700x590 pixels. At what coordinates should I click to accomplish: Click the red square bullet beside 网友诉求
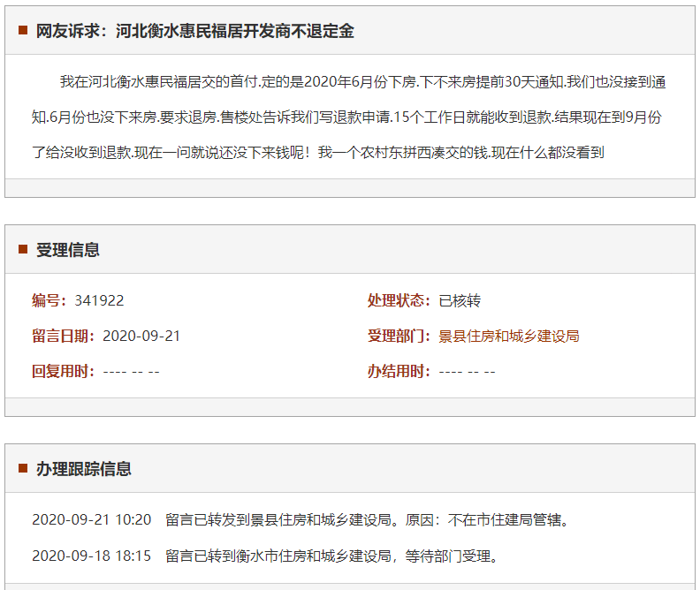(23, 31)
